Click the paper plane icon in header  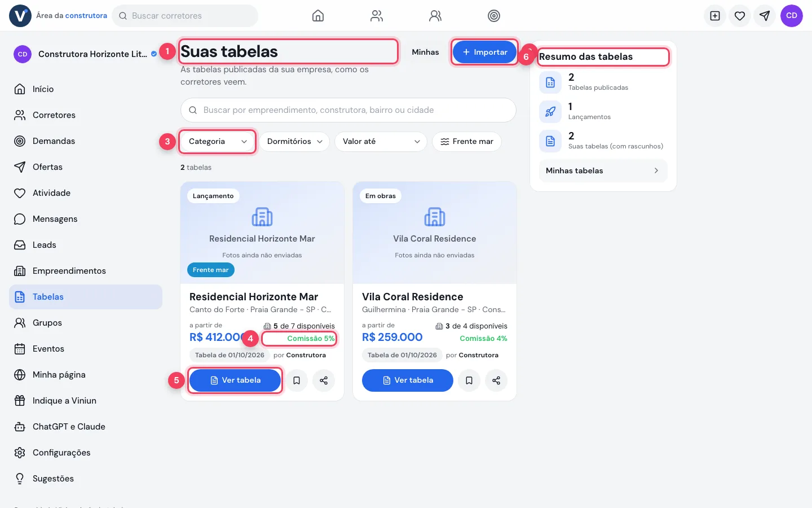point(765,16)
